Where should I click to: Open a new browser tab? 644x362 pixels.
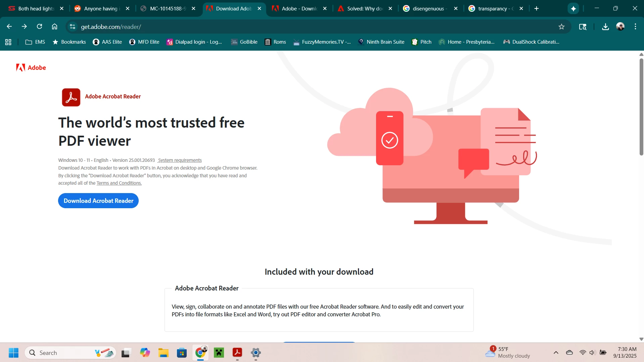pos(537,9)
